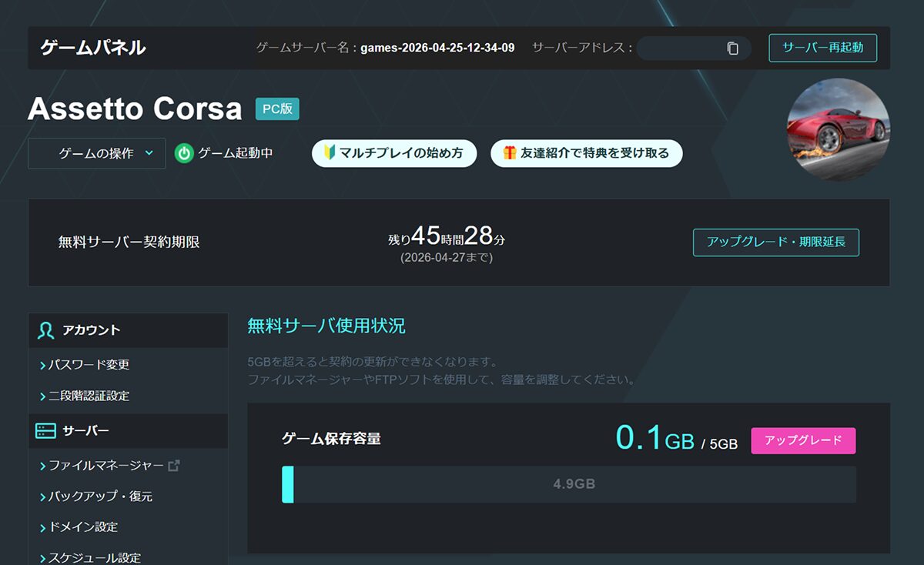Click the external link icon beside ファイルマネージャー
The image size is (924, 565).
pos(174,466)
